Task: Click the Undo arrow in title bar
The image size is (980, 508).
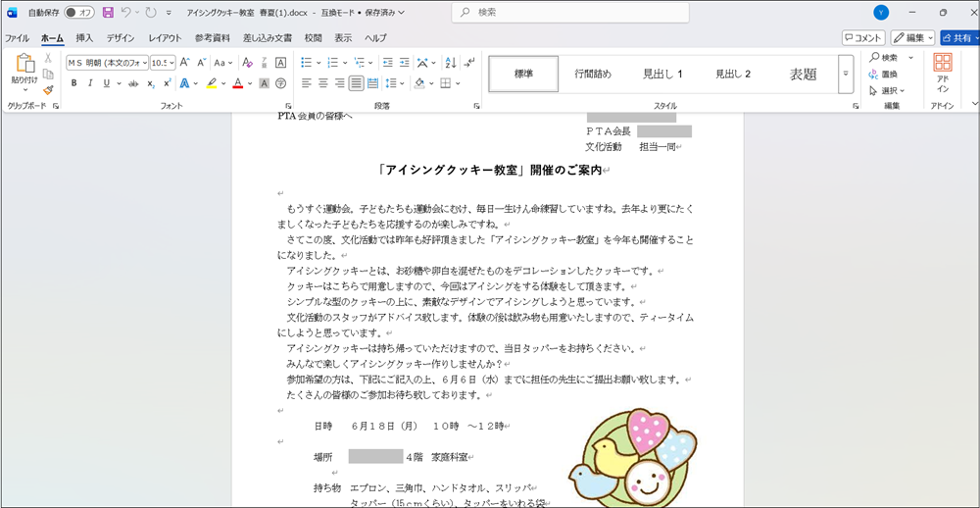Action: coord(126,12)
